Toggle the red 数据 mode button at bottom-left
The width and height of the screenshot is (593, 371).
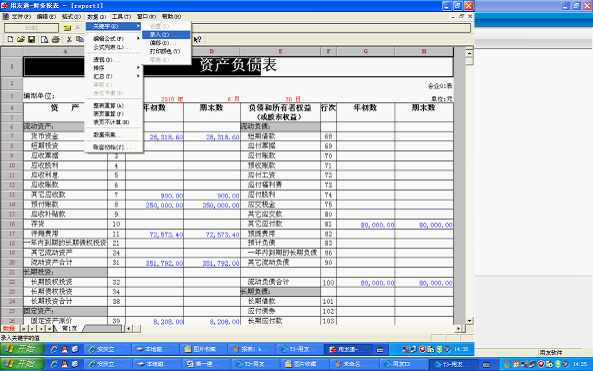(x=9, y=329)
